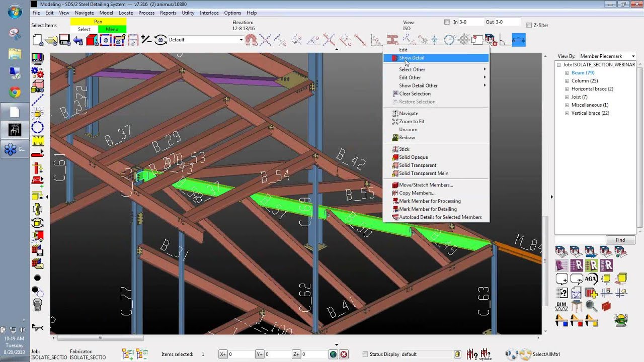Click the blue back arrow icon
Image resolution: width=644 pixels, height=362 pixels.
78,40
